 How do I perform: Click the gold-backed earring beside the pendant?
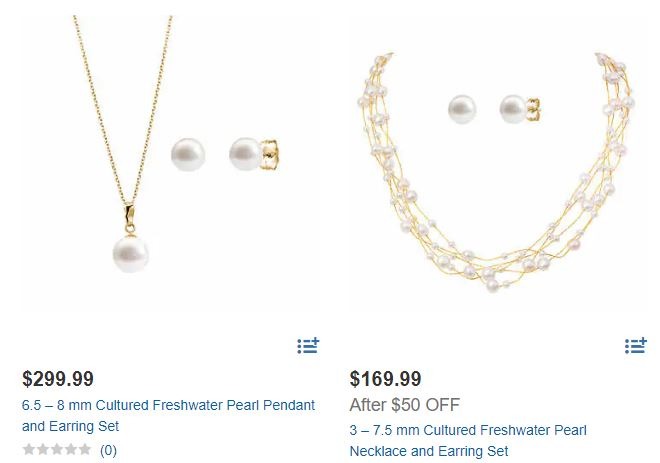[x=253, y=154]
